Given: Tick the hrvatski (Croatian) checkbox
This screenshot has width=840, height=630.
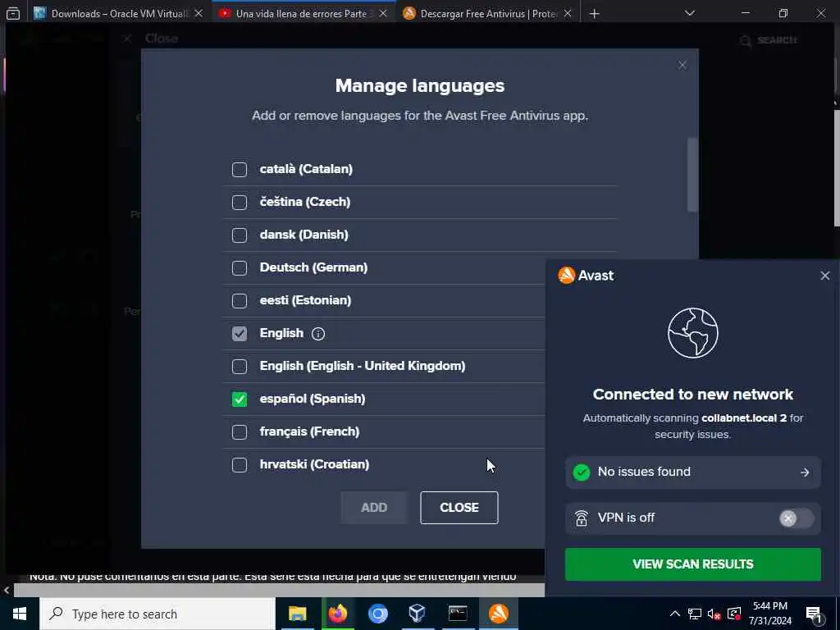Looking at the screenshot, I should (x=240, y=464).
